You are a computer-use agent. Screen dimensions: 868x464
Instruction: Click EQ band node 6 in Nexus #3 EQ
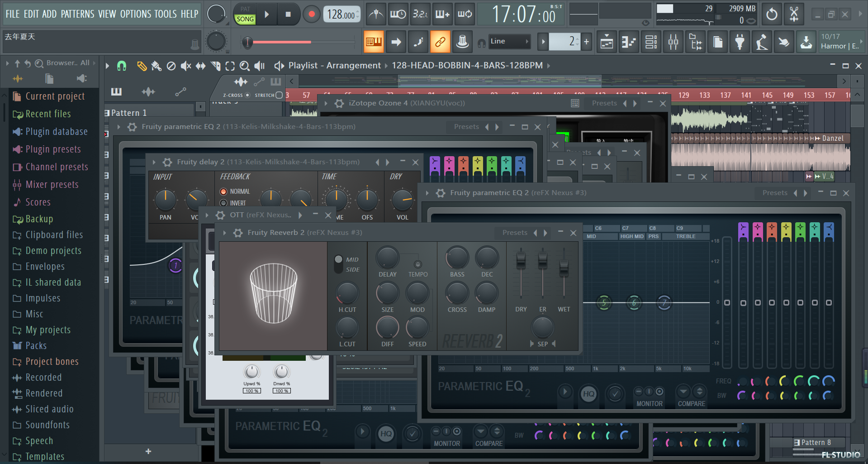[x=634, y=303]
